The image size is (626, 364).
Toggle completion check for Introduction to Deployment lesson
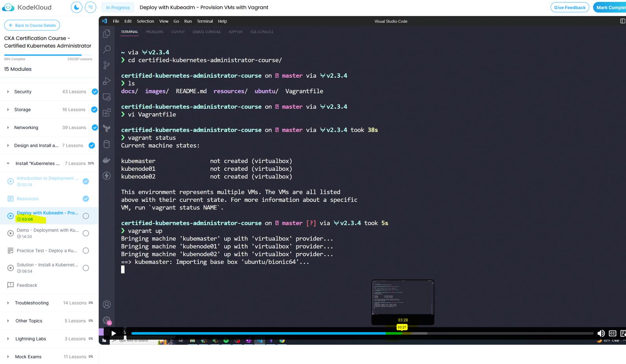[x=86, y=181]
